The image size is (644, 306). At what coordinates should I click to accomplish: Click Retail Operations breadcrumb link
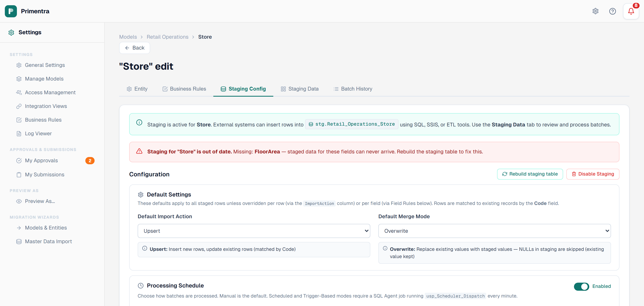coord(167,37)
